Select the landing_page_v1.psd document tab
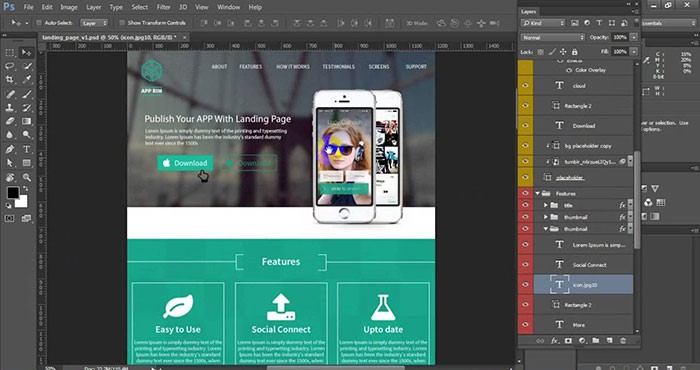 point(110,37)
